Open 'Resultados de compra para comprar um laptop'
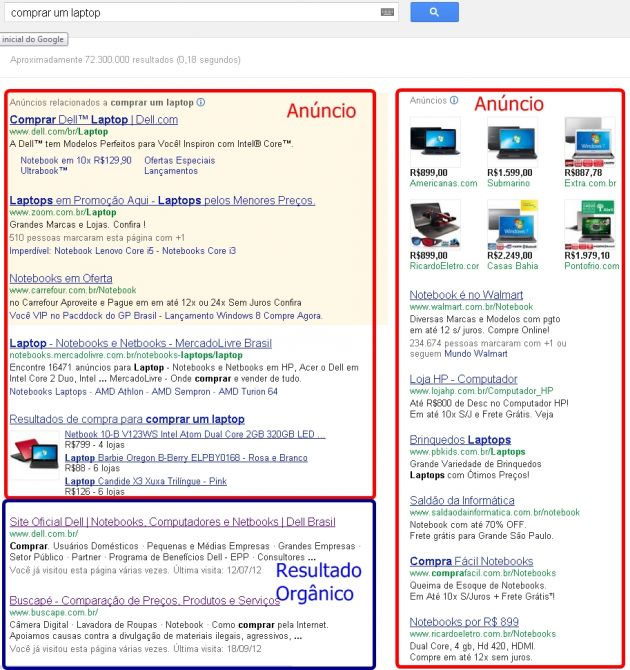 coord(127,419)
